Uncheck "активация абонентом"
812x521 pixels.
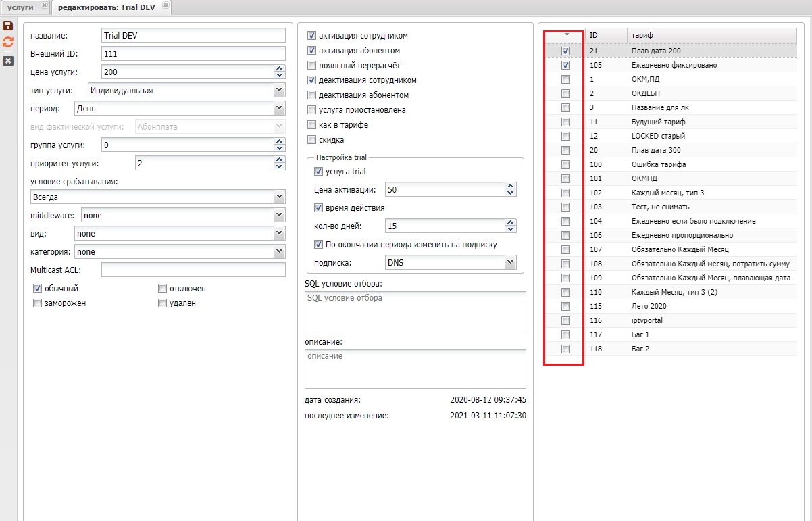coord(311,51)
